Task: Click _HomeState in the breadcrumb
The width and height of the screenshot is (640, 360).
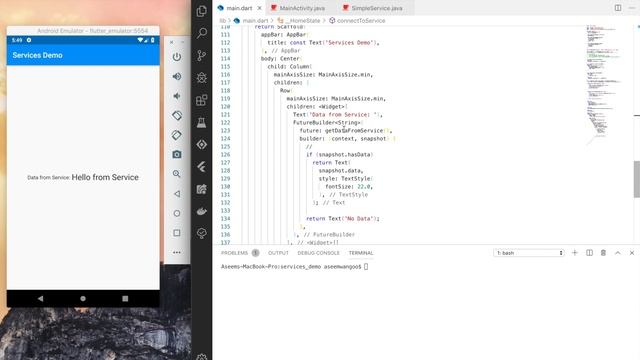Action: click(303, 20)
